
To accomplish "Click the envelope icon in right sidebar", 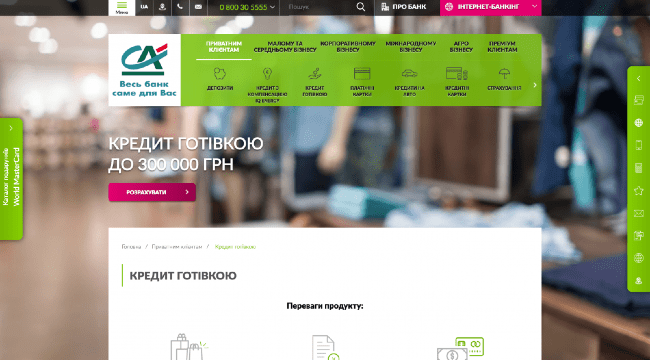I will (638, 213).
